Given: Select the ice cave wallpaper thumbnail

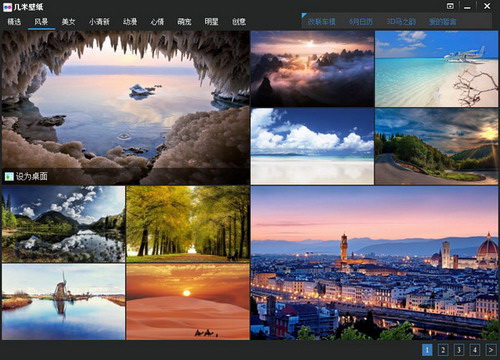Looking at the screenshot, I should [x=126, y=108].
